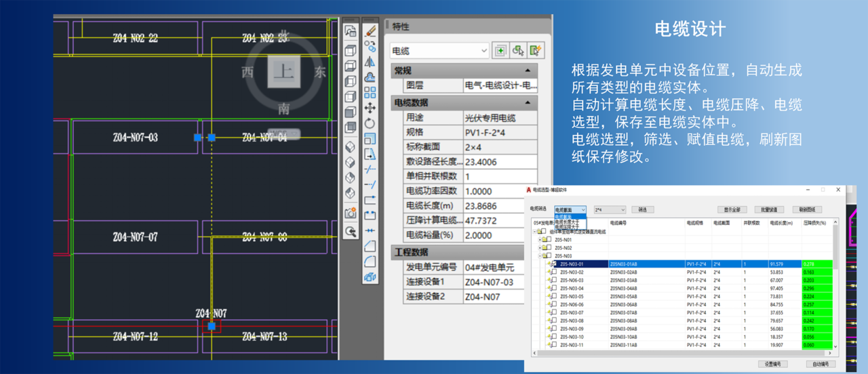Select the Offset tool icon
The width and height of the screenshot is (868, 374).
pyautogui.click(x=370, y=77)
